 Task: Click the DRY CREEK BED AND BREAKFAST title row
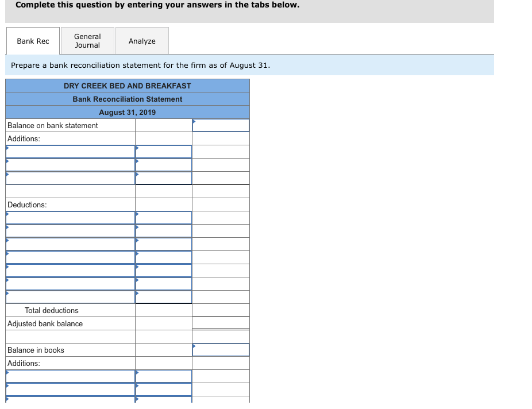[x=128, y=86]
